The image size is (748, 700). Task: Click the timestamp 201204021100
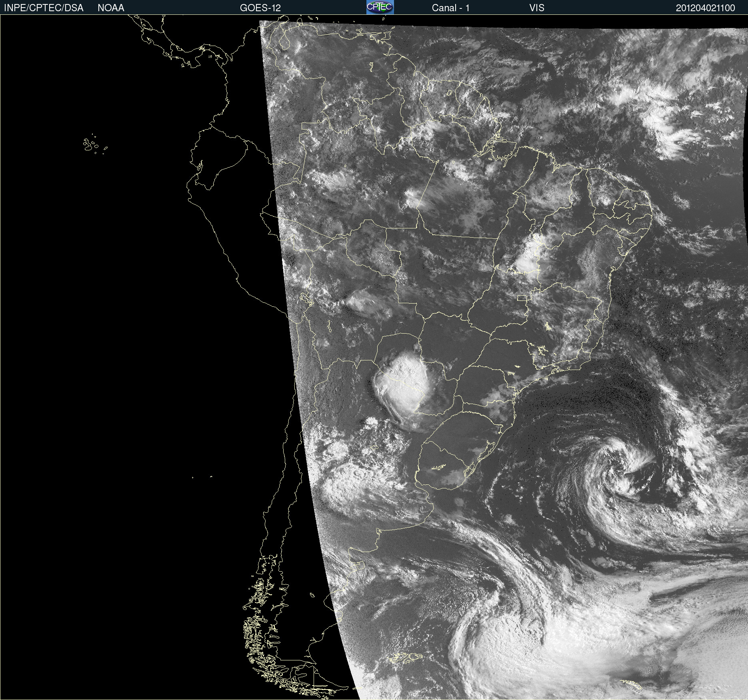(706, 8)
